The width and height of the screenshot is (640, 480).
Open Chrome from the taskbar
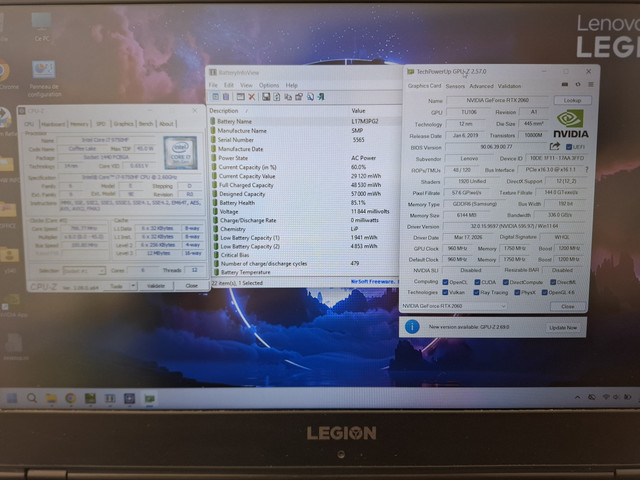(71, 398)
